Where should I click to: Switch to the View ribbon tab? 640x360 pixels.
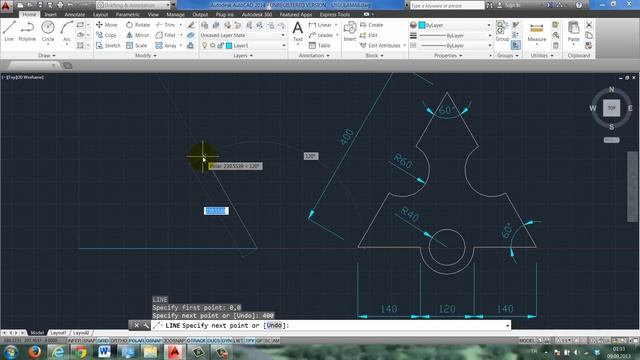[x=153, y=14]
